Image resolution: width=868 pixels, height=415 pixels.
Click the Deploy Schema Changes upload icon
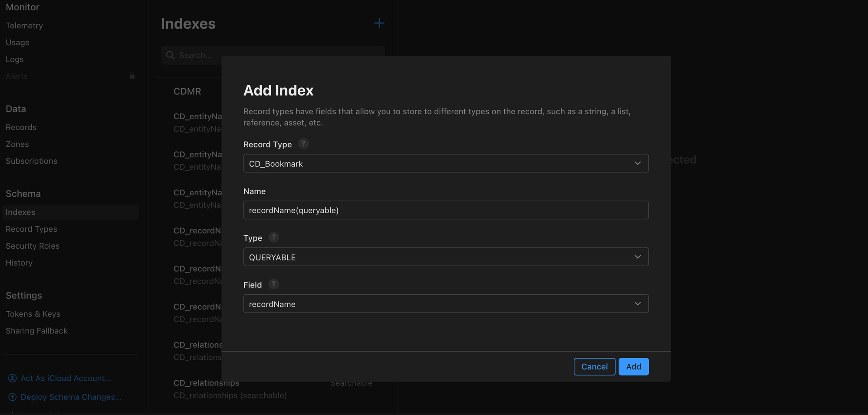click(x=13, y=397)
